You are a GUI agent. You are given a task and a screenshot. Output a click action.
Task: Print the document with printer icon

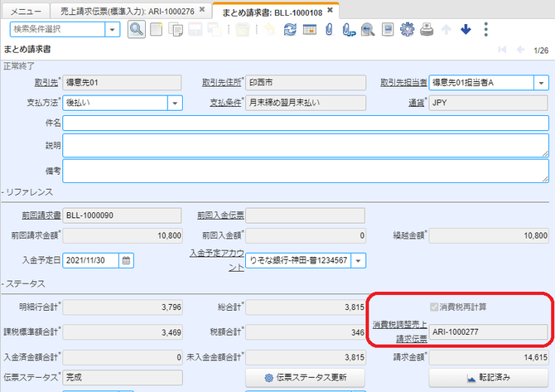point(427,29)
